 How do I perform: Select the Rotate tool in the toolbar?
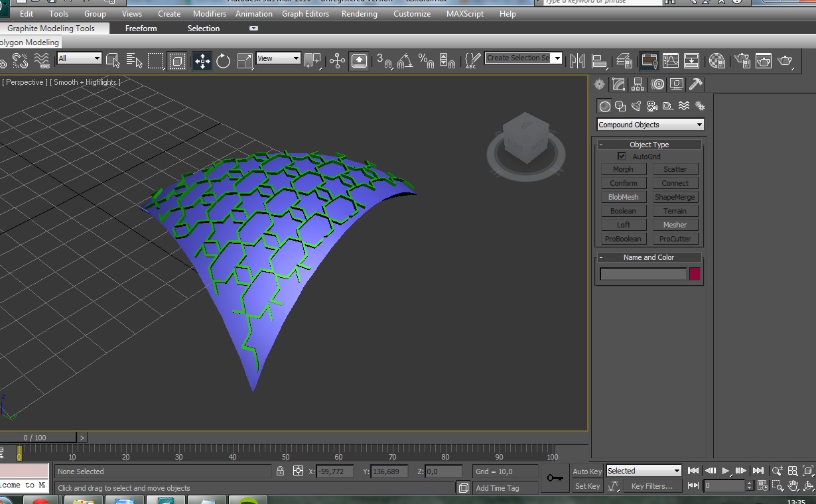[x=224, y=61]
